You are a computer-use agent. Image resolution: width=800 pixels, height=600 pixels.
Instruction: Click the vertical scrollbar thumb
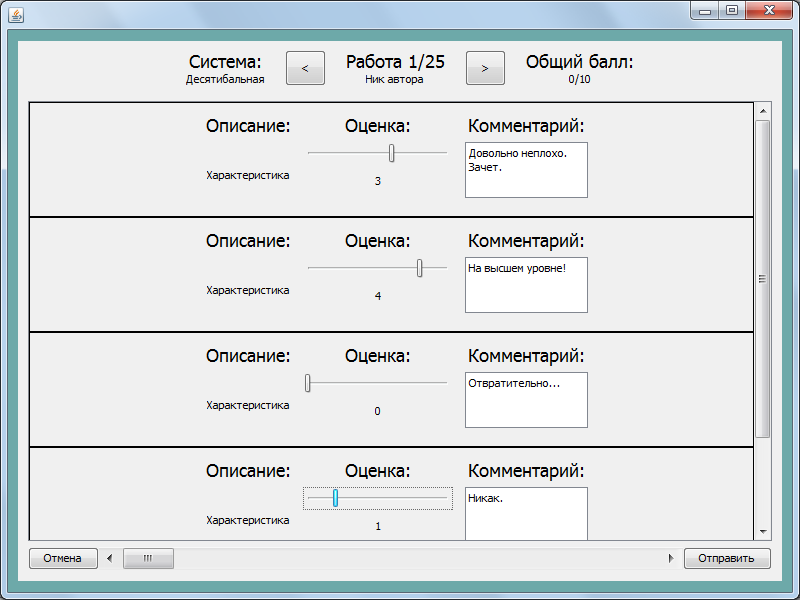point(763,279)
